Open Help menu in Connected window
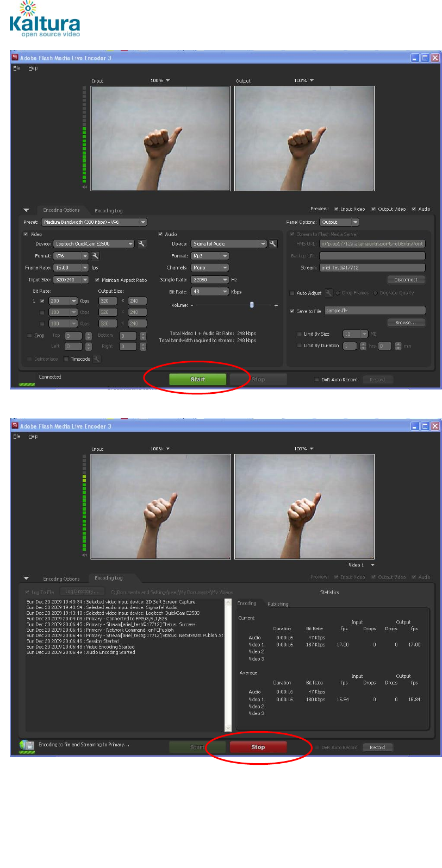442x868 pixels. (33, 68)
